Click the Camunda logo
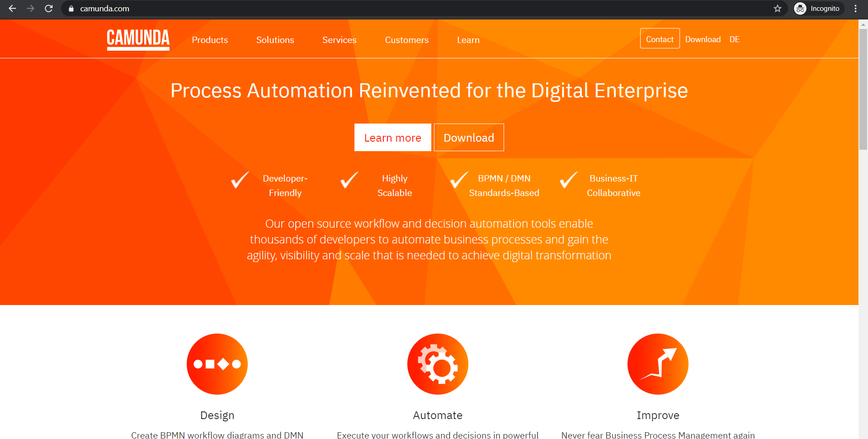 (138, 39)
